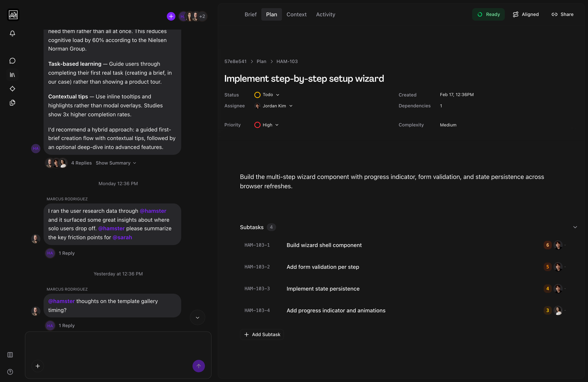The height and width of the screenshot is (382, 588).
Task: Toggle the columns view icon at bottom left
Action: pos(10,355)
